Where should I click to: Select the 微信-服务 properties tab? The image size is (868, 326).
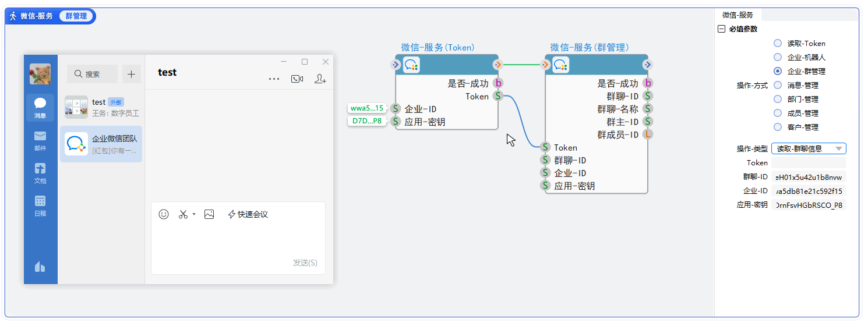click(738, 15)
